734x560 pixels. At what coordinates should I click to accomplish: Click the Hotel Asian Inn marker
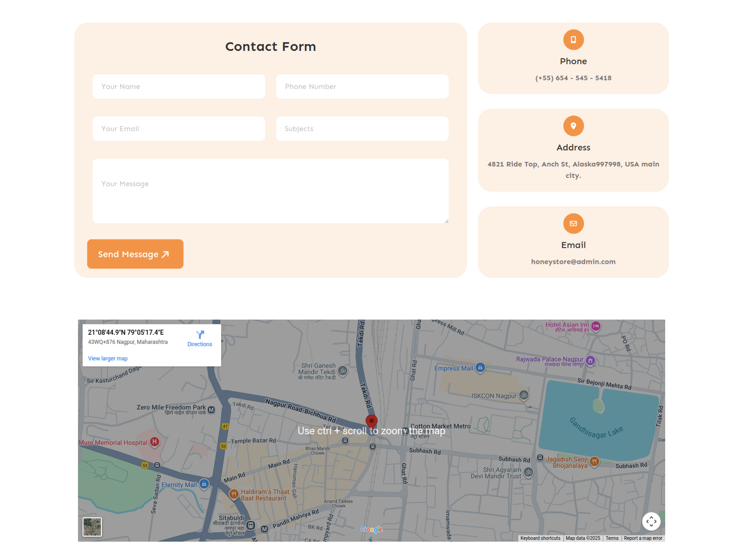(x=595, y=326)
